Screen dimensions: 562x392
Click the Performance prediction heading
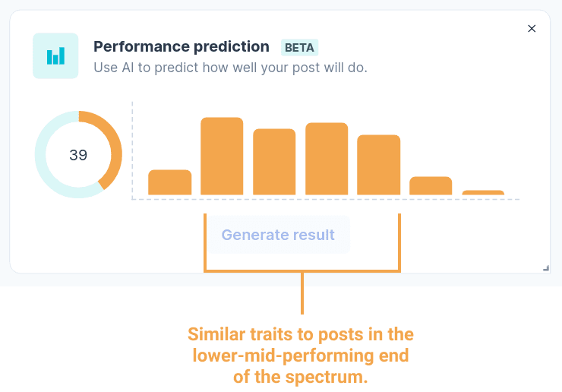pos(182,46)
